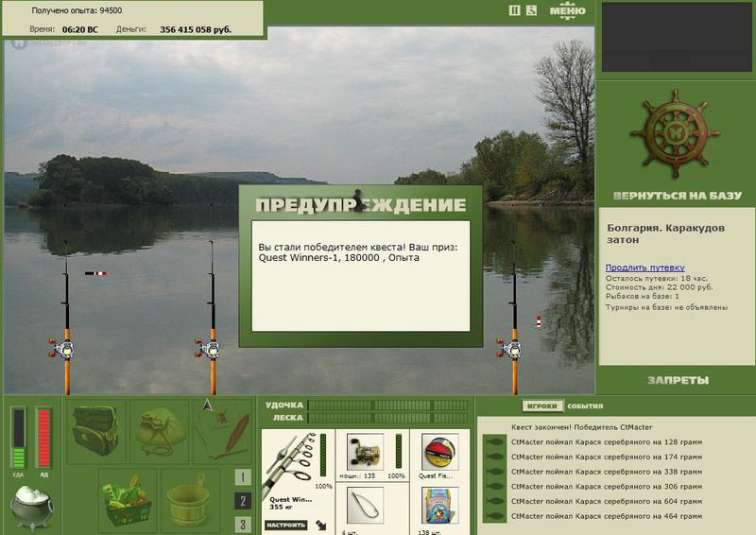Open the backpack inventory icon
Screen dimensions: 756x535
95,430
